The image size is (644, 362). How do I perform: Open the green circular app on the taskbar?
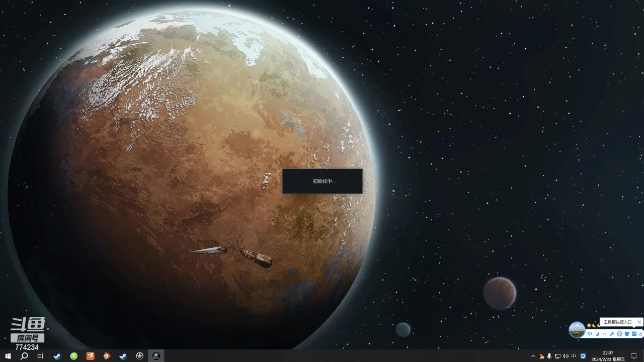(74, 356)
